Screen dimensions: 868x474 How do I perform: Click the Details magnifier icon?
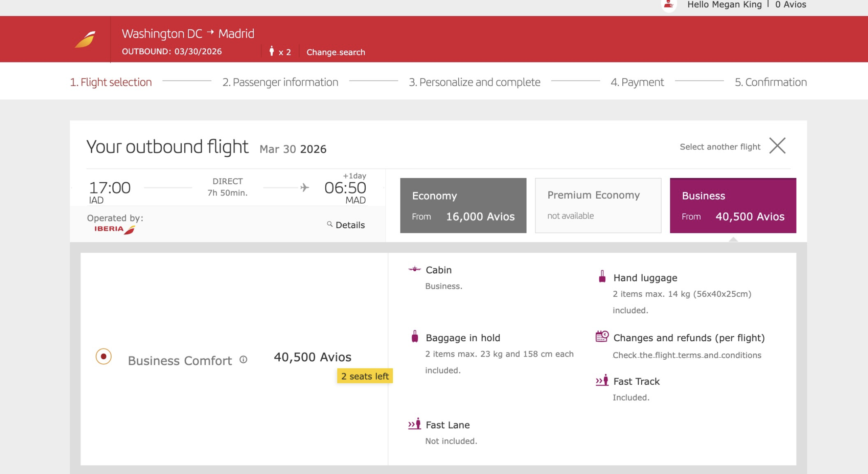point(330,224)
